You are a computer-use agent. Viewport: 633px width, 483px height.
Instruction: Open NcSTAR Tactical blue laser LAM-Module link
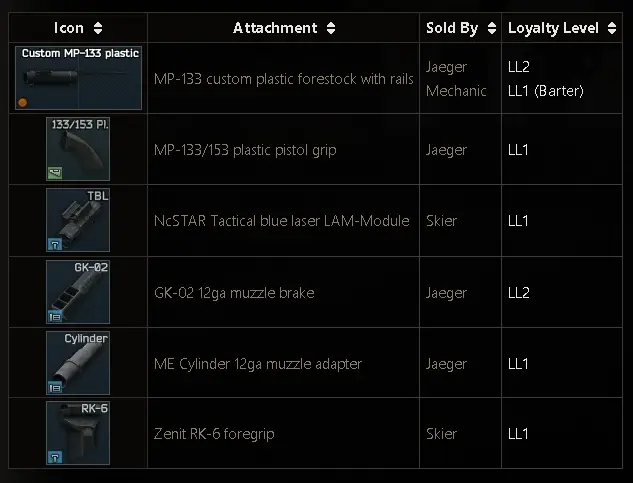click(x=281, y=221)
